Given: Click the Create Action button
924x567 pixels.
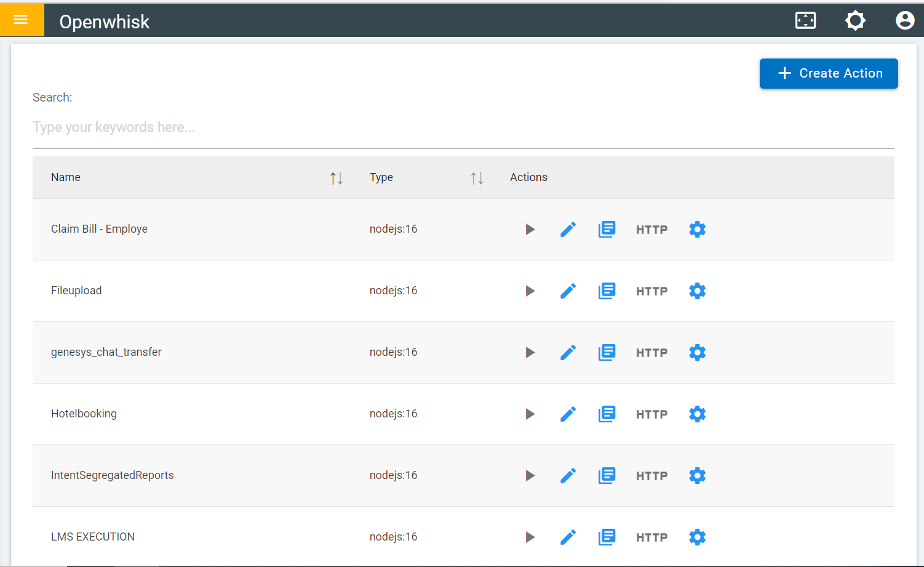Looking at the screenshot, I should point(829,73).
